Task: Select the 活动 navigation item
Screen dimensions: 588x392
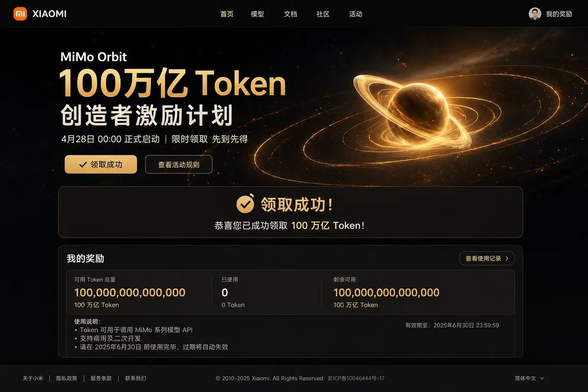Action: pos(356,14)
